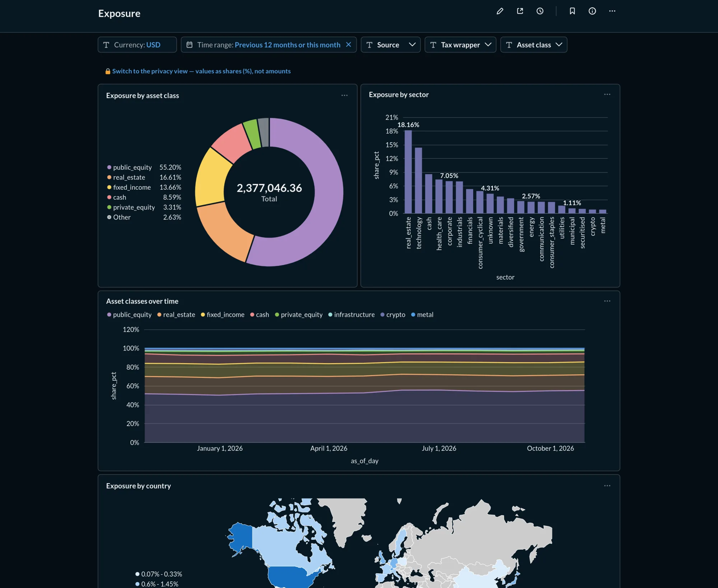The height and width of the screenshot is (588, 718).
Task: Toggle infrastructure series in time chart legend
Action: [351, 315]
